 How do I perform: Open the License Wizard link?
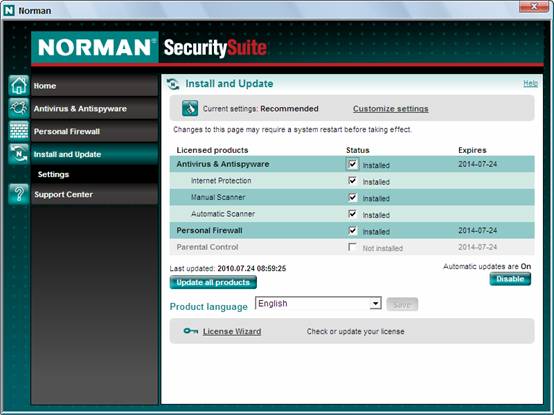(x=232, y=331)
